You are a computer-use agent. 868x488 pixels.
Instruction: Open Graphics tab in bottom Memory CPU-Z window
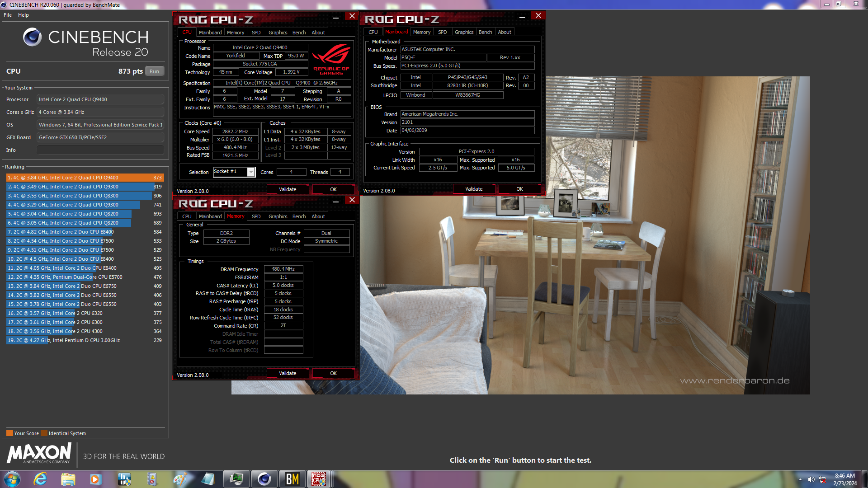(x=278, y=216)
